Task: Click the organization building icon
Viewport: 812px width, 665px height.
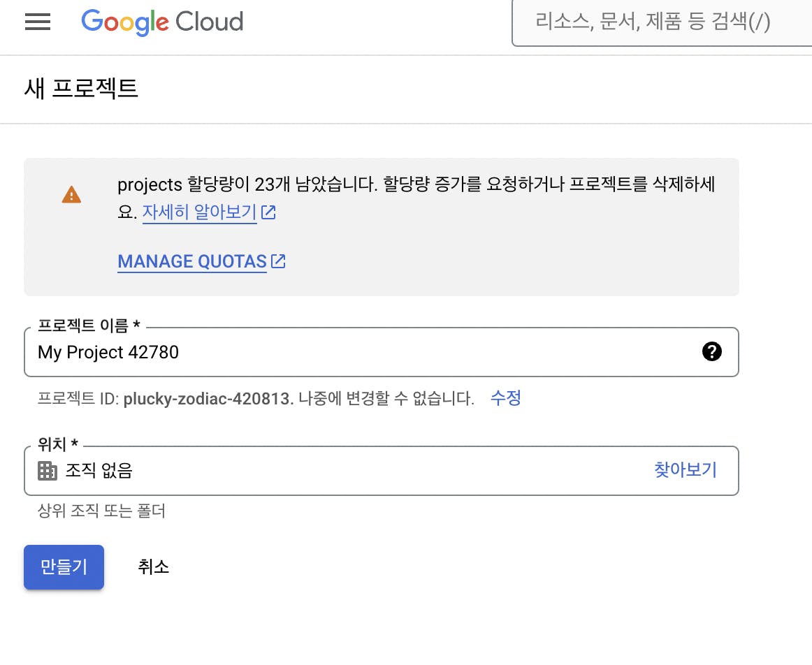Action: tap(47, 471)
